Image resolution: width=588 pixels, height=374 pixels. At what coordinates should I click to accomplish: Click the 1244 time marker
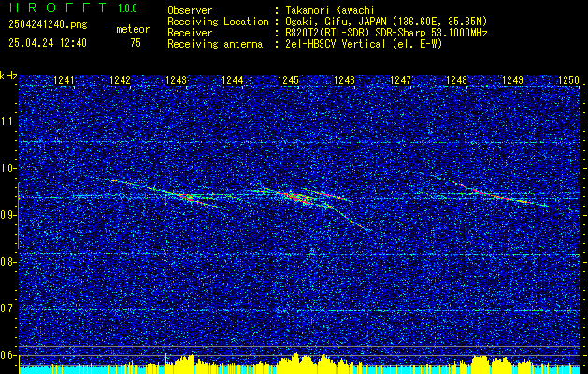232,79
